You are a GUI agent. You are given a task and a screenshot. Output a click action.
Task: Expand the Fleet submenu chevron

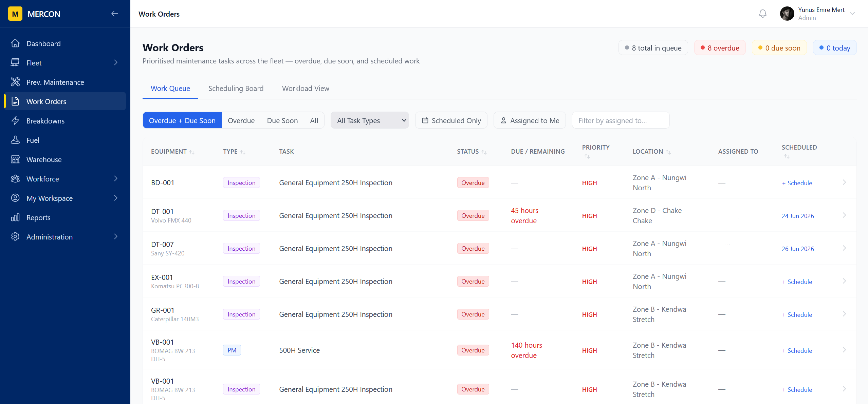tap(116, 63)
